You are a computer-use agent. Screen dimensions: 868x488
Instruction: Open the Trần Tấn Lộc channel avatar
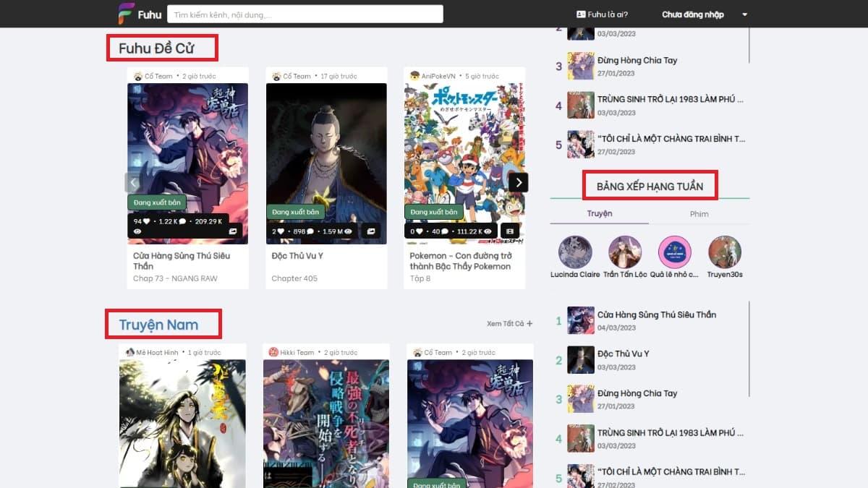pyautogui.click(x=625, y=252)
